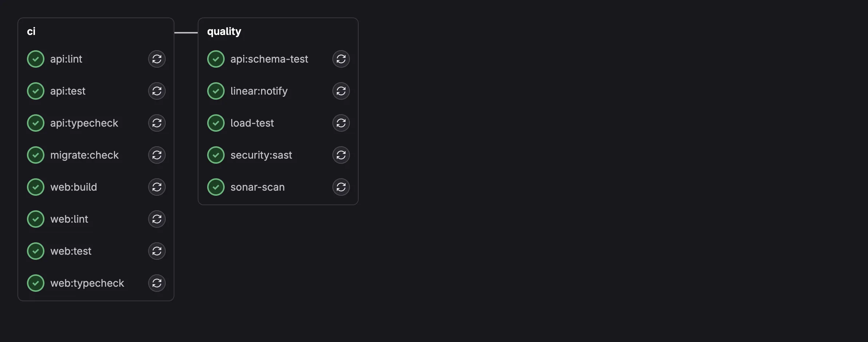
Task: Select the ci stage header
Action: click(31, 31)
